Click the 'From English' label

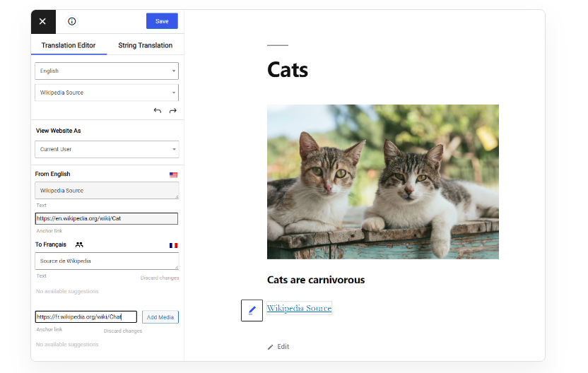click(52, 174)
